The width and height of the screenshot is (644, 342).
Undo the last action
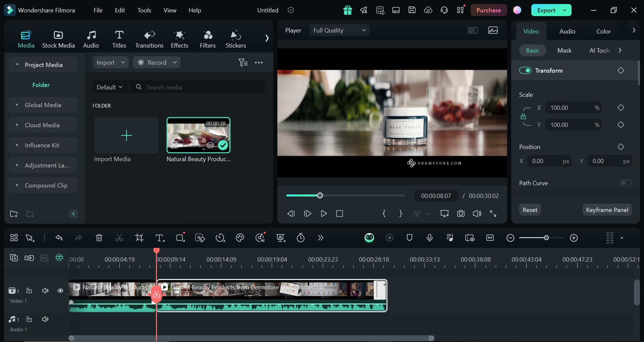point(59,238)
